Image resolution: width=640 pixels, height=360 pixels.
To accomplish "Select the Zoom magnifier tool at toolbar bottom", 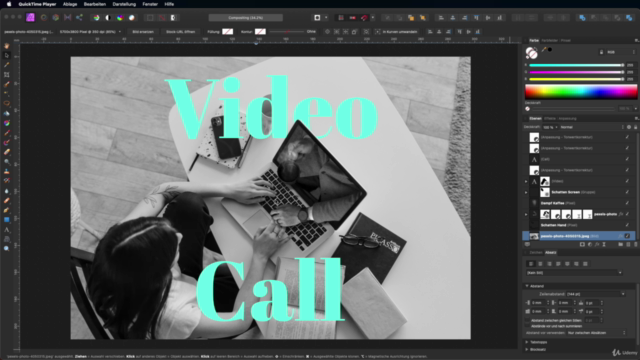I will [7, 249].
